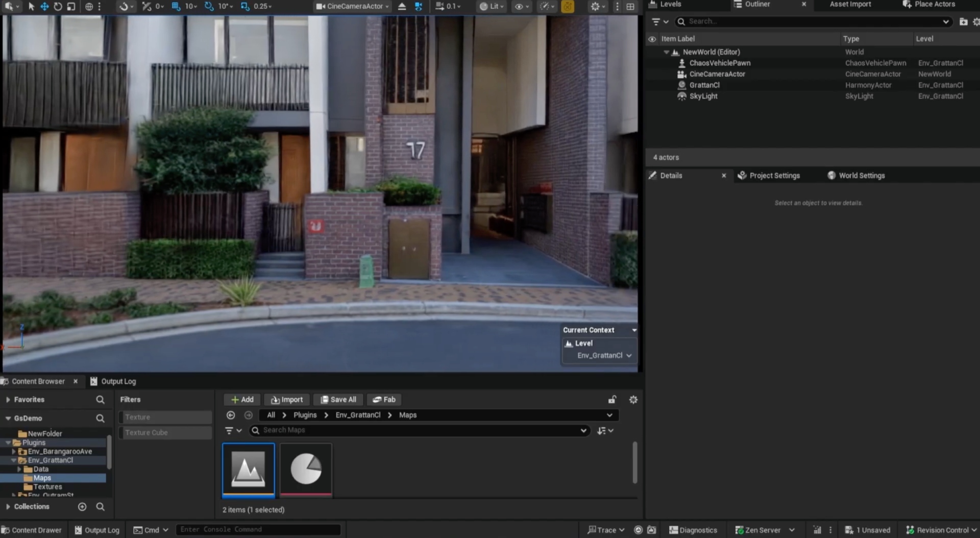
Task: Toggle scale snapping icon at 0.25
Action: click(245, 6)
